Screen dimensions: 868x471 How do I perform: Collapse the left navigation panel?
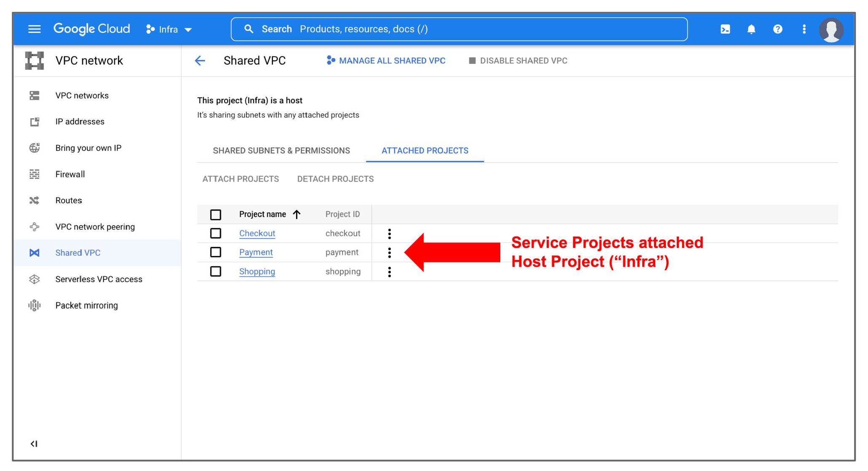pos(34,443)
